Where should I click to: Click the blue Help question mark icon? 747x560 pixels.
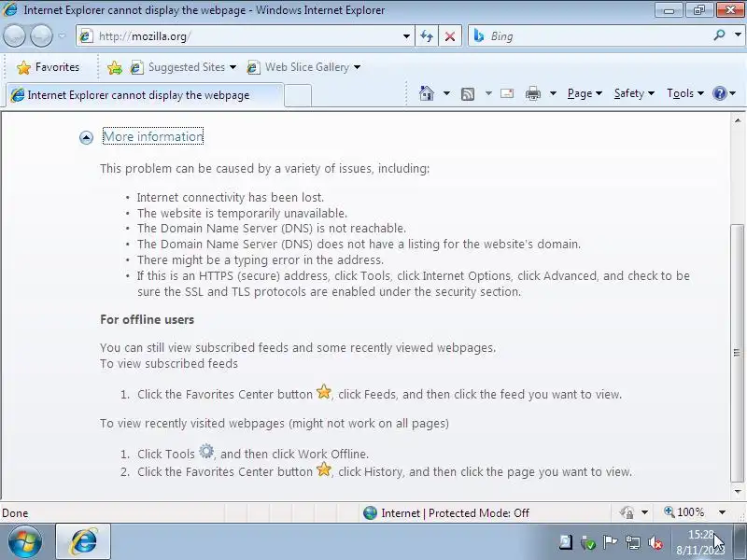[719, 93]
